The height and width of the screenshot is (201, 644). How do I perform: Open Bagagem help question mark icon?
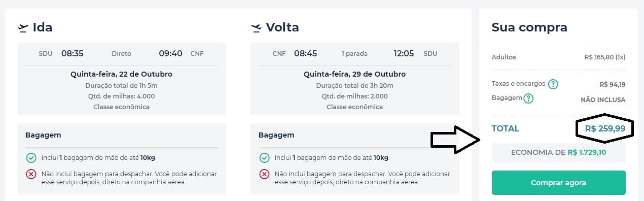(528, 98)
